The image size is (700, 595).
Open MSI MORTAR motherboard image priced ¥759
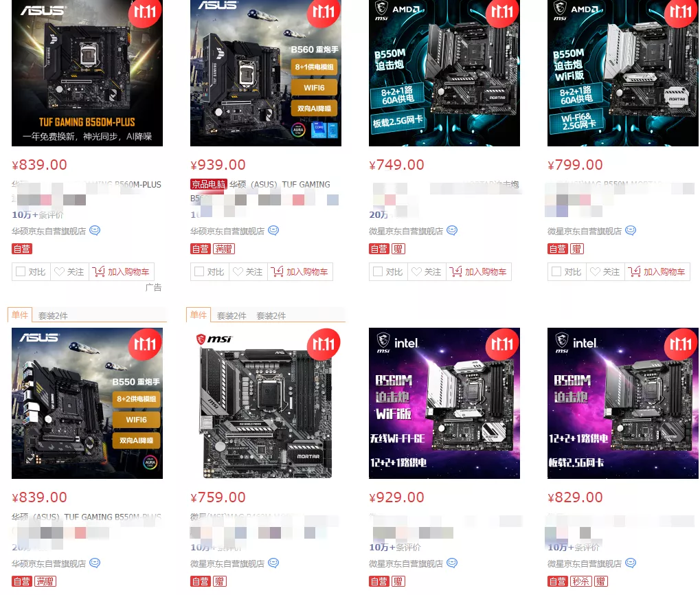[266, 403]
